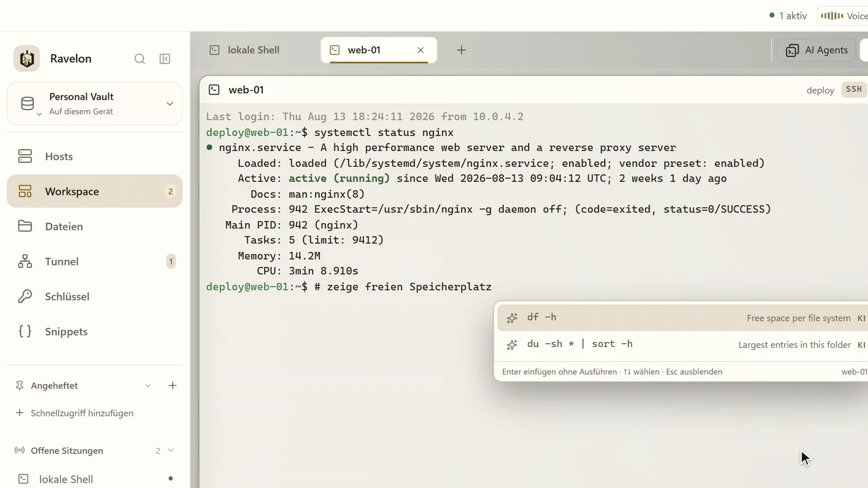Switch to the lokale Shell tab
Viewport: 868px width, 488px height.
pyautogui.click(x=254, y=50)
